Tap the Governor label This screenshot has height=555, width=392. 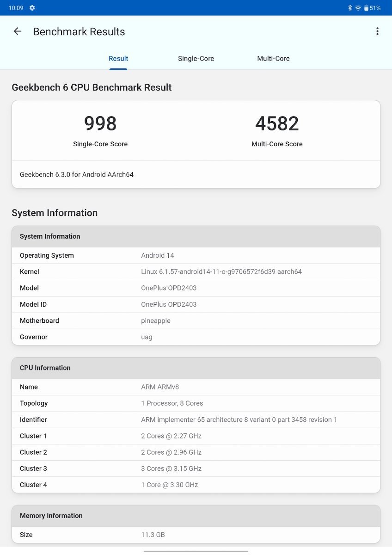pos(34,337)
